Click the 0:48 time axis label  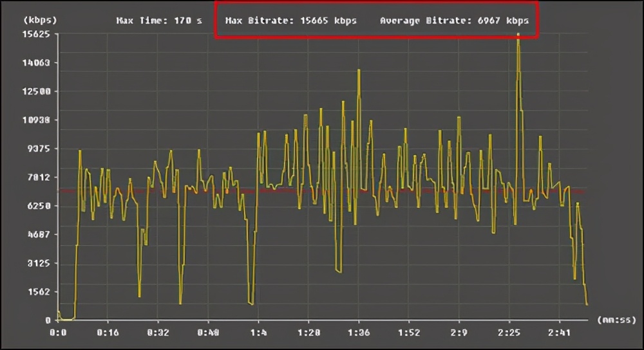[208, 333]
